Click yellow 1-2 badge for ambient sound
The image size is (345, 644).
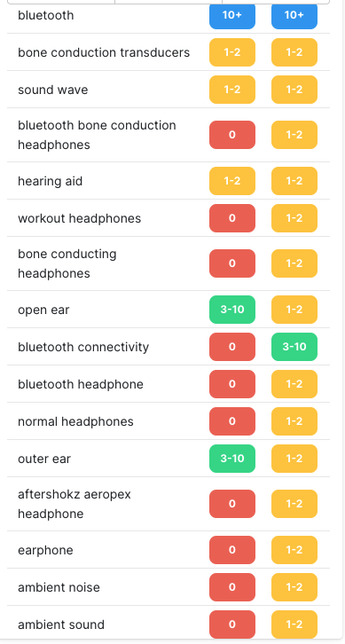pyautogui.click(x=294, y=624)
